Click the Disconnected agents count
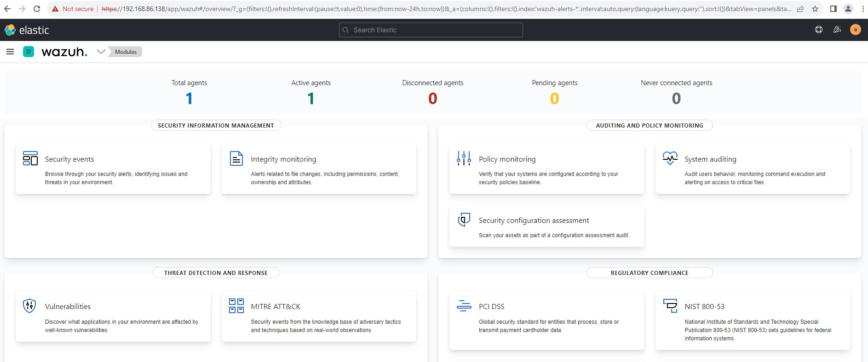Image resolution: width=868 pixels, height=362 pixels. coord(433,99)
